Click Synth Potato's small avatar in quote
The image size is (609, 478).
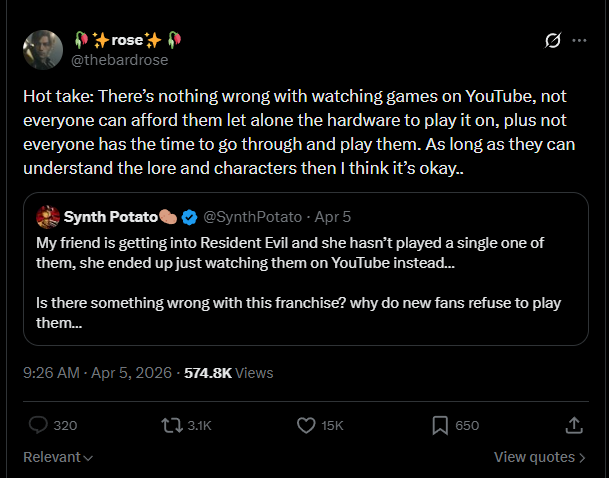click(46, 217)
